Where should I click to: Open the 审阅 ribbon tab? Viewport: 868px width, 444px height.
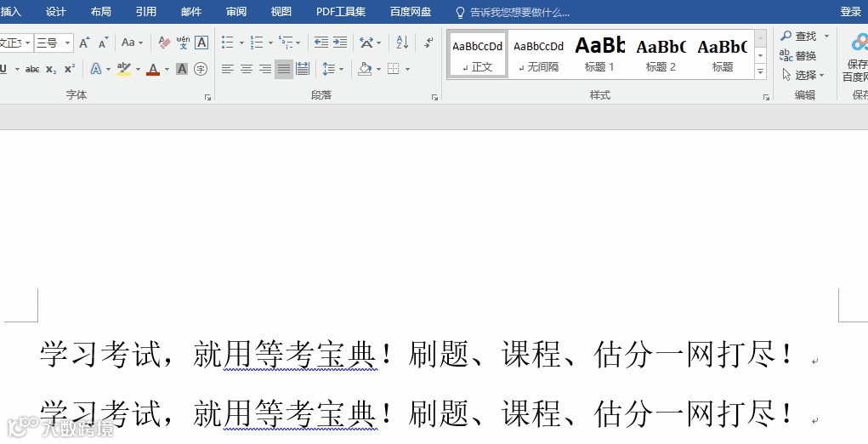point(236,12)
